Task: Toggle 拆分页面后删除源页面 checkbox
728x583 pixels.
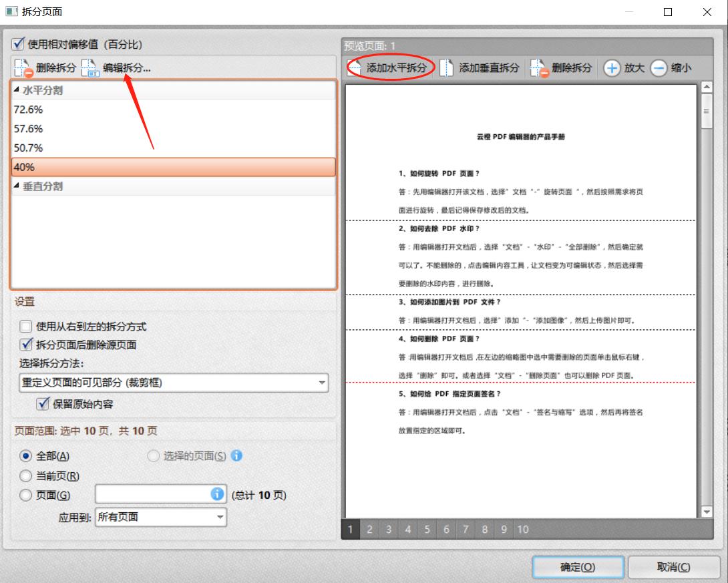Action: click(x=27, y=345)
